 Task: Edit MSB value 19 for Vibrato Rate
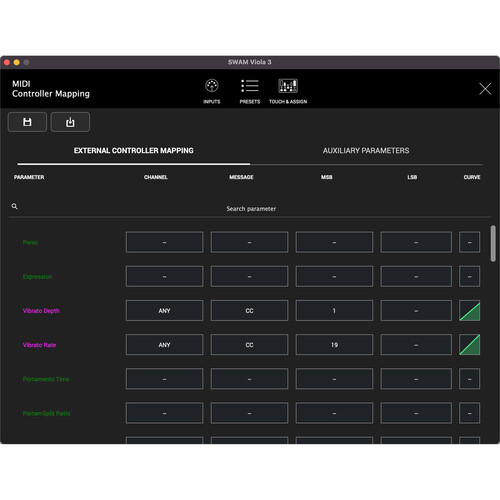334,345
